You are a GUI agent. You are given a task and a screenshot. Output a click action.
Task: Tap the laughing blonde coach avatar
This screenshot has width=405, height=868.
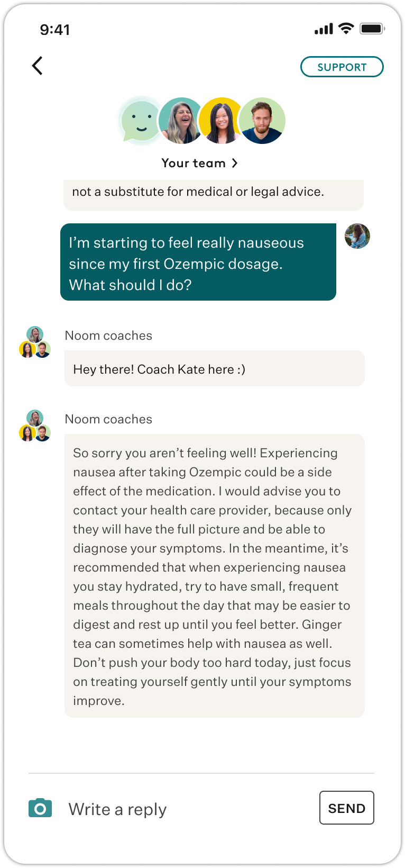point(180,121)
